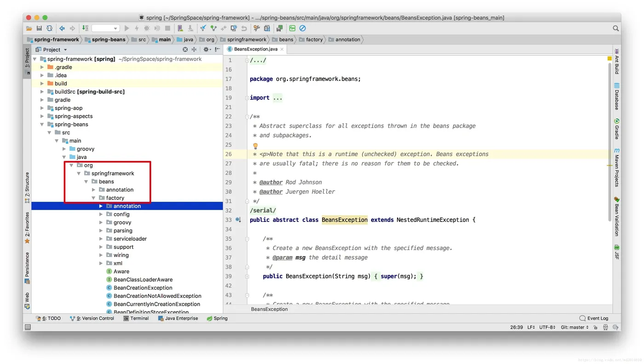Collapse the factory package folder
The height and width of the screenshot is (364, 644).
pyautogui.click(x=93, y=198)
